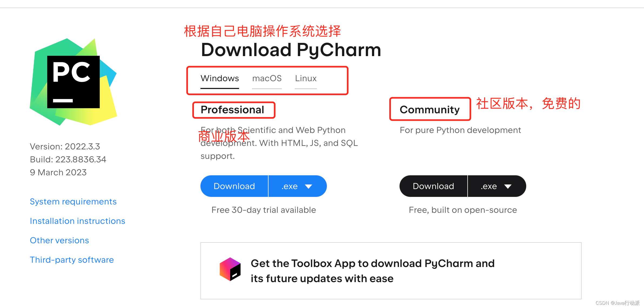Click the PyCharm PC logo
The height and width of the screenshot is (308, 644).
73,82
